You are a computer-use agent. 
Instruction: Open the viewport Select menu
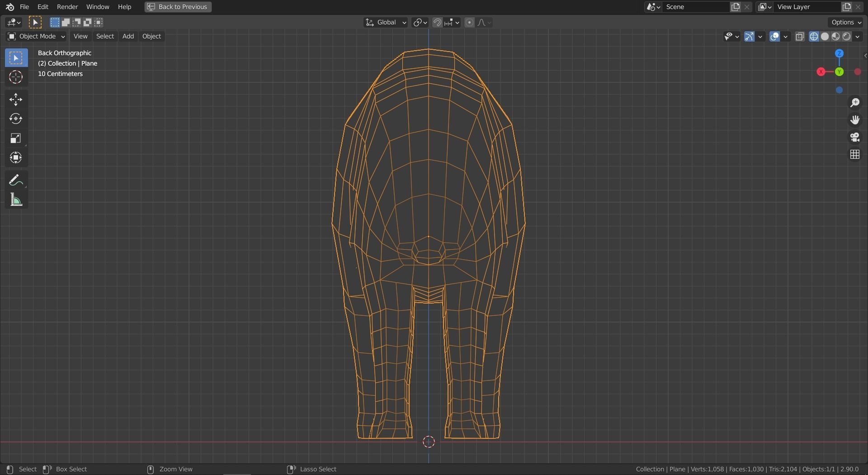(105, 36)
